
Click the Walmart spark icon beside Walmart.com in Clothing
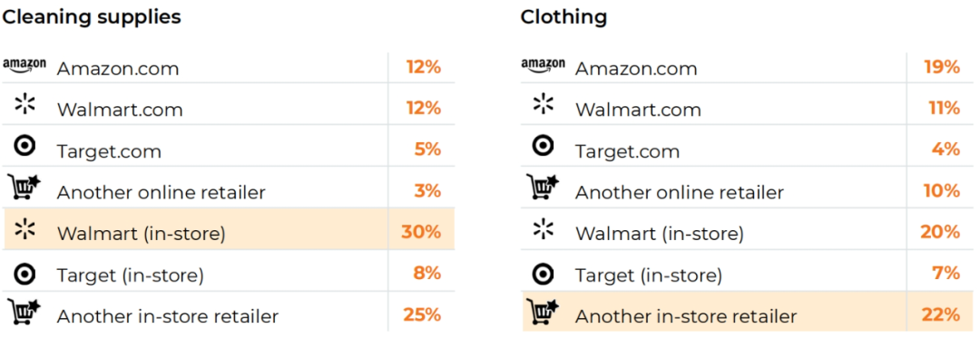click(544, 104)
